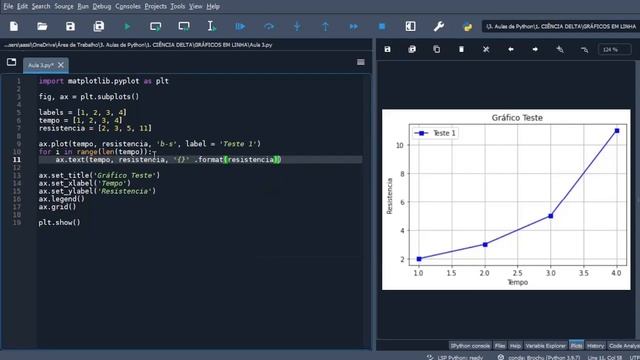Go to the next plot
This screenshot has height=360, width=640.
click(x=535, y=49)
